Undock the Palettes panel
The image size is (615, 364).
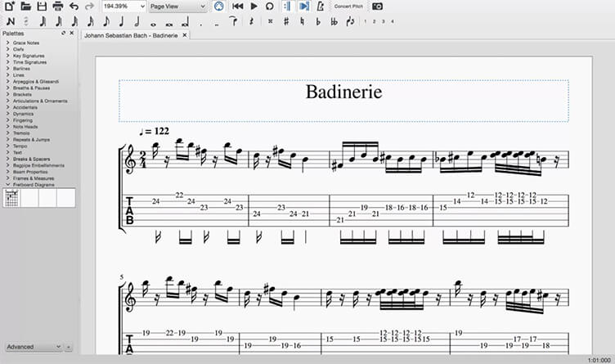point(64,33)
